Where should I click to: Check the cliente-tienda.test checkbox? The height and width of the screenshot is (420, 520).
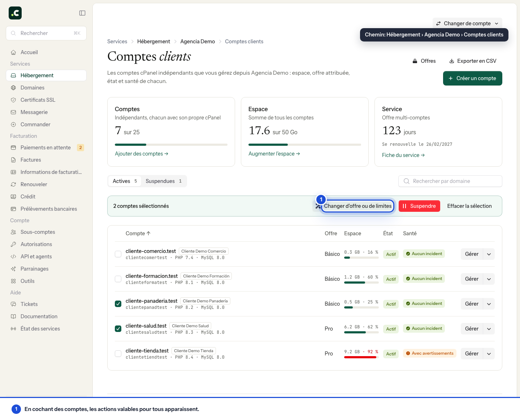point(118,354)
